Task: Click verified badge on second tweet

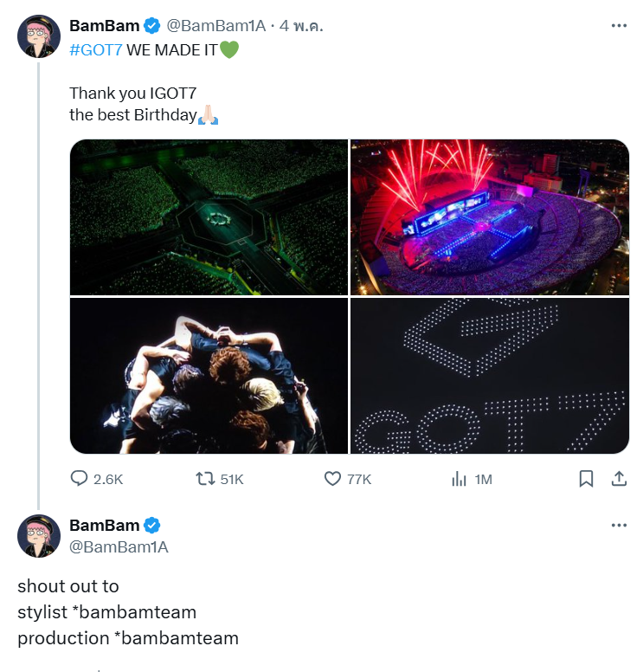Action: coord(151,526)
